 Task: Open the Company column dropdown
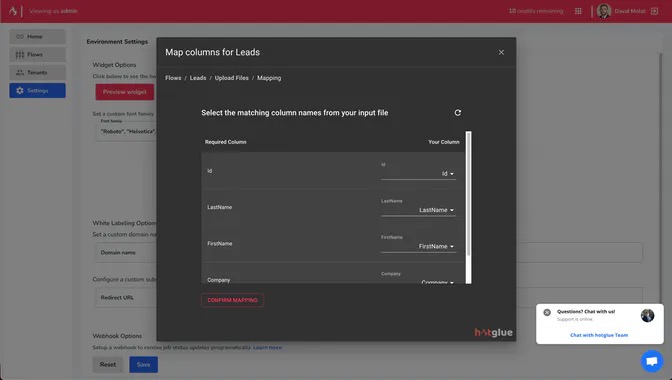418,281
